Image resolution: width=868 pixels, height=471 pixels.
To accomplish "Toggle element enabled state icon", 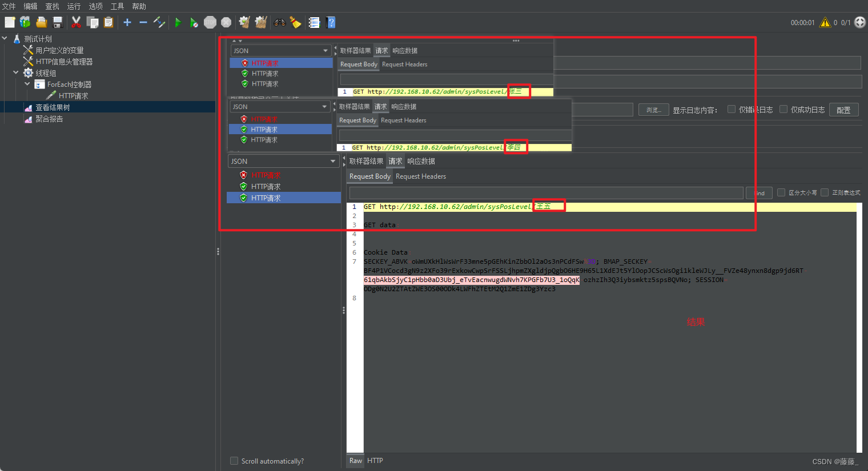I will (x=159, y=22).
